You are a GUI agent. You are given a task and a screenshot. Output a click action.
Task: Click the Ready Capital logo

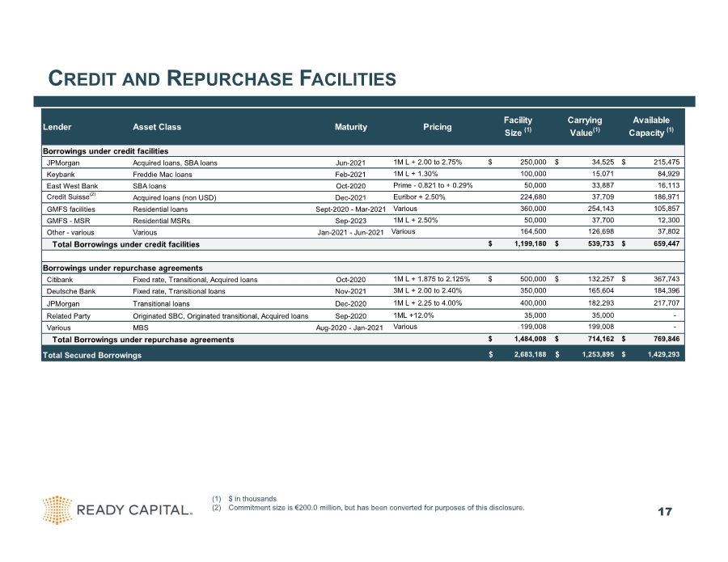[117, 510]
